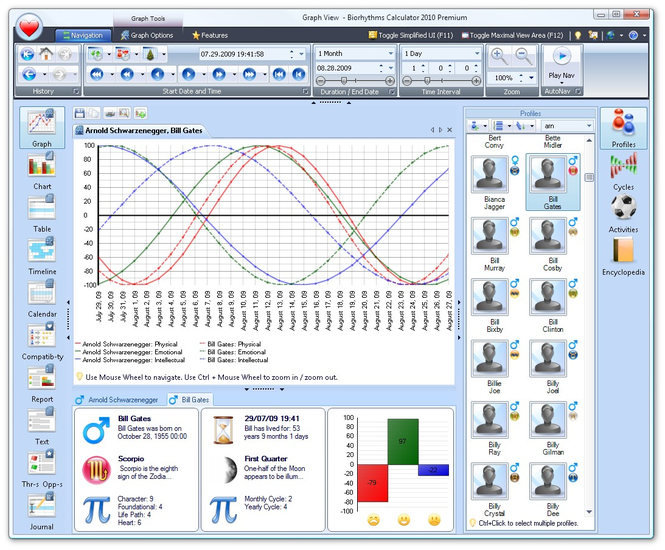Click the Print Preview icon
Image resolution: width=665 pixels, height=550 pixels.
124,113
